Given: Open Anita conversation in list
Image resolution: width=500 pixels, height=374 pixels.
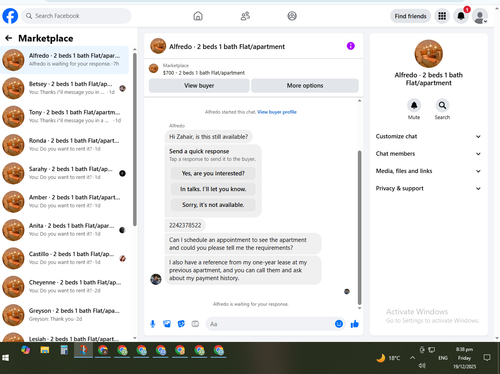Looking at the screenshot, I should pos(64,230).
